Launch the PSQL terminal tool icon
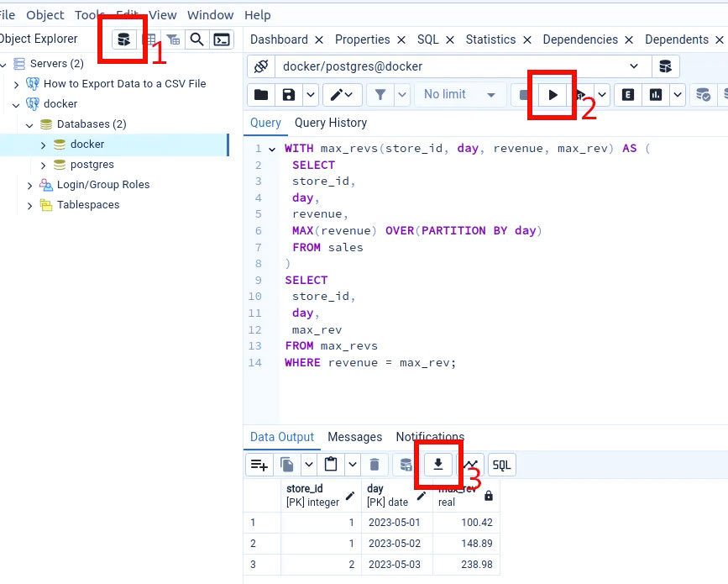 [222, 39]
